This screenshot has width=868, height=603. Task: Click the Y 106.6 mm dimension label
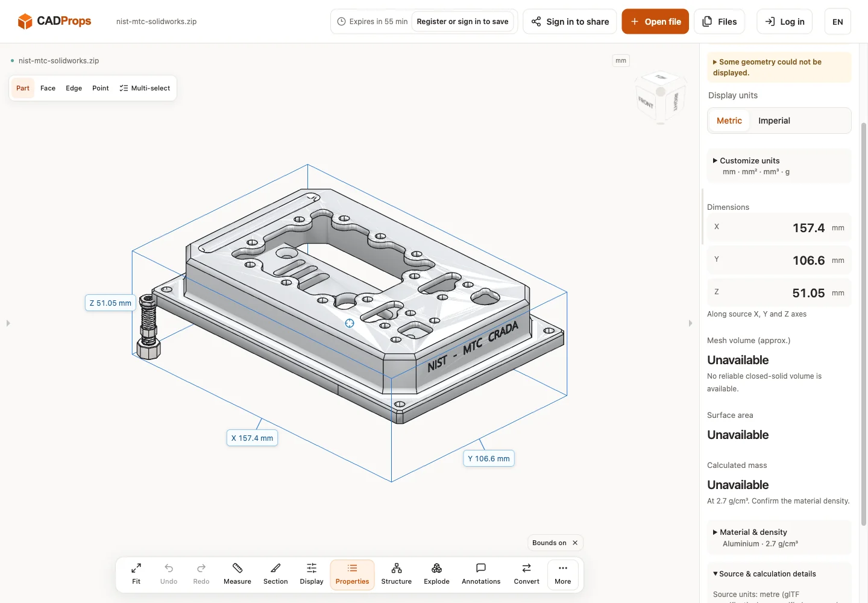pyautogui.click(x=489, y=459)
